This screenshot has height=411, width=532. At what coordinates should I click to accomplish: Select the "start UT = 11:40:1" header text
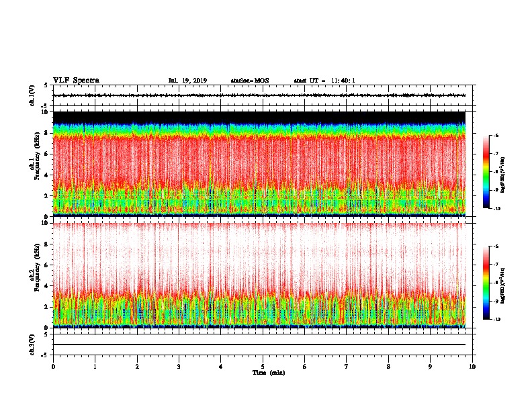click(x=324, y=81)
